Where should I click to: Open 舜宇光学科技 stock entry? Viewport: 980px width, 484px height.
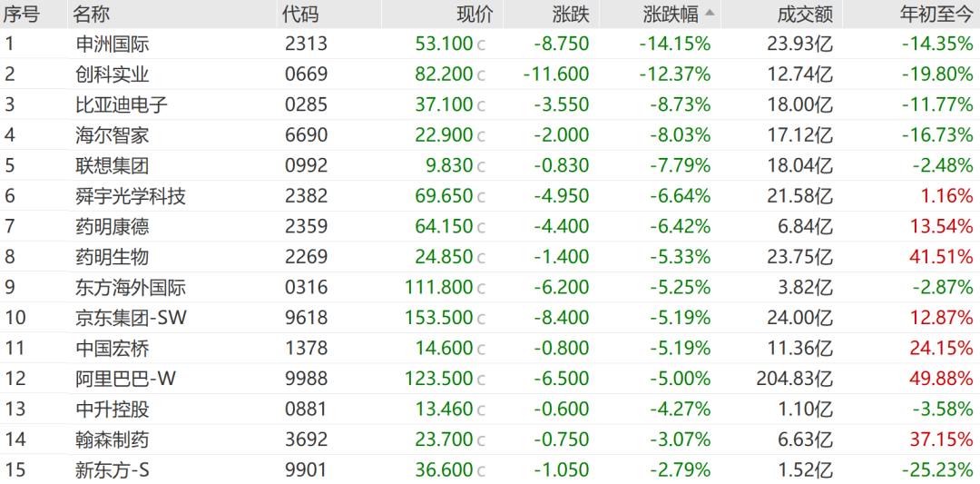pos(131,196)
